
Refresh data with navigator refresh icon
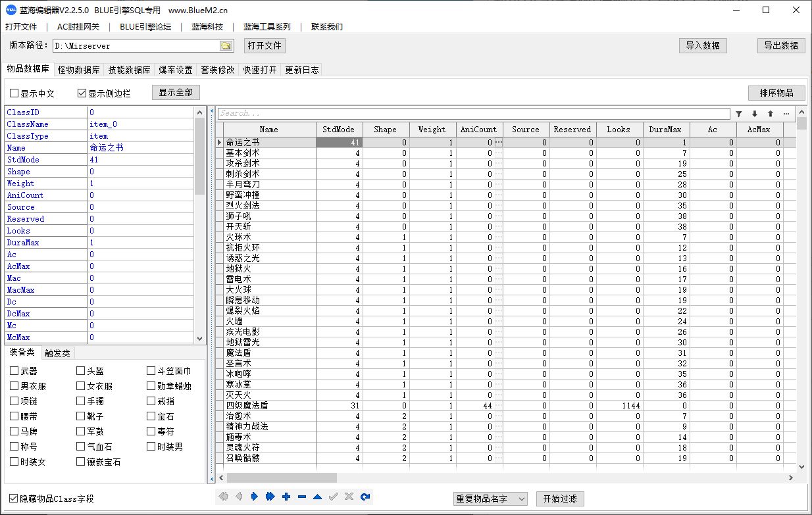365,497
